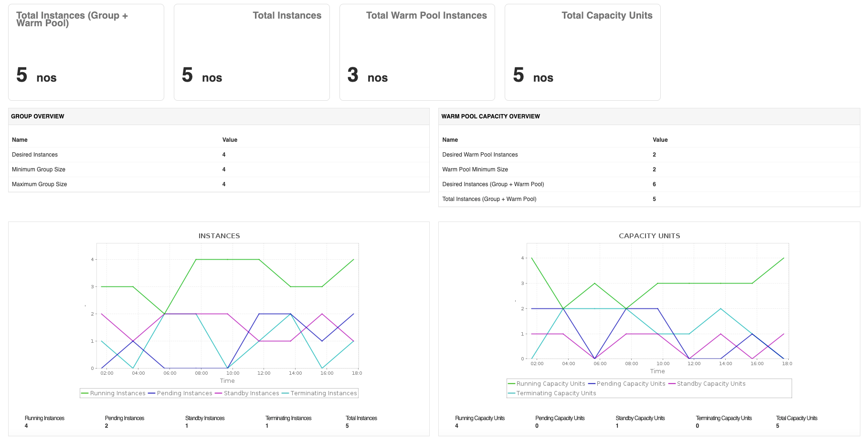868x443 pixels.
Task: Click value 6 for Desired Instances (Group + Warm Pool)
Action: pos(654,184)
